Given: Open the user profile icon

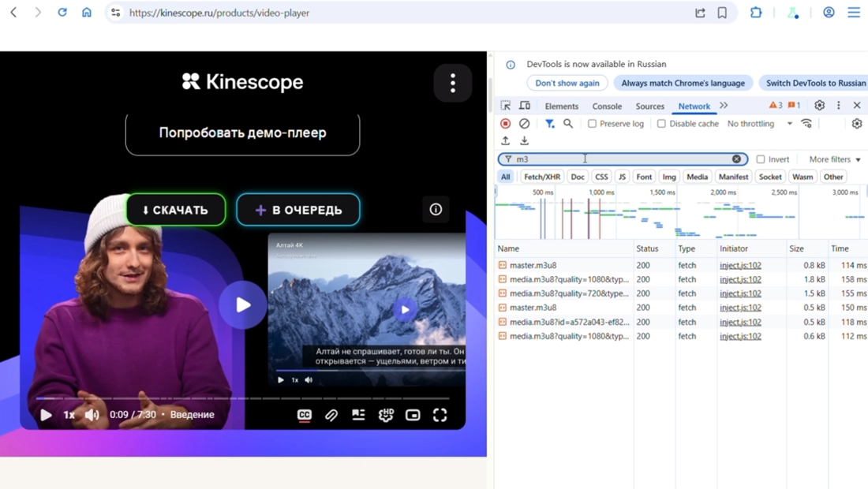Looking at the screenshot, I should tap(829, 12).
